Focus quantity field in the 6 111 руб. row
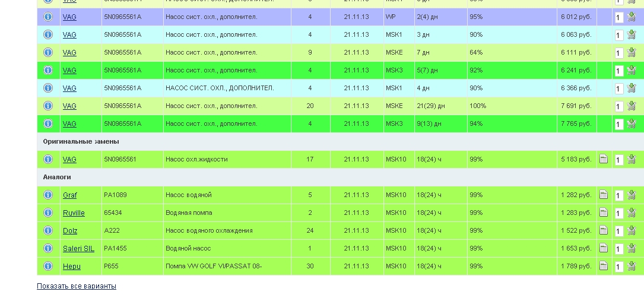Image resolution: width=644 pixels, height=301 pixels. pos(619,53)
